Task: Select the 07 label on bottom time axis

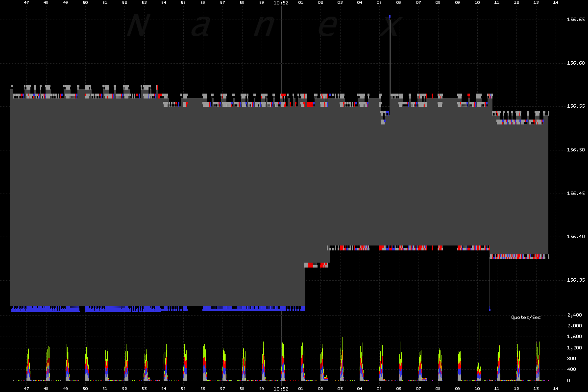Action: click(x=418, y=389)
